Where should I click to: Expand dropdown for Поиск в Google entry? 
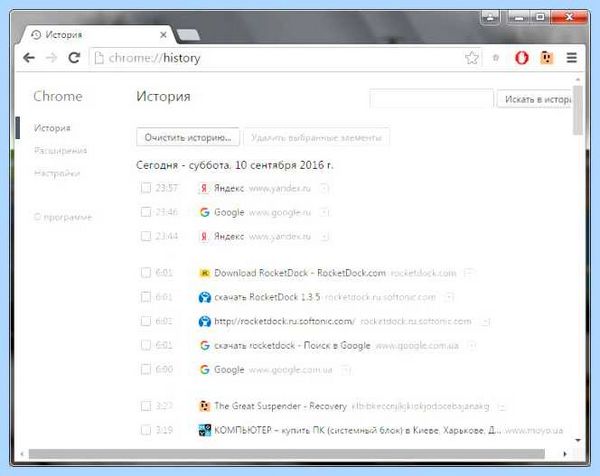tap(471, 346)
